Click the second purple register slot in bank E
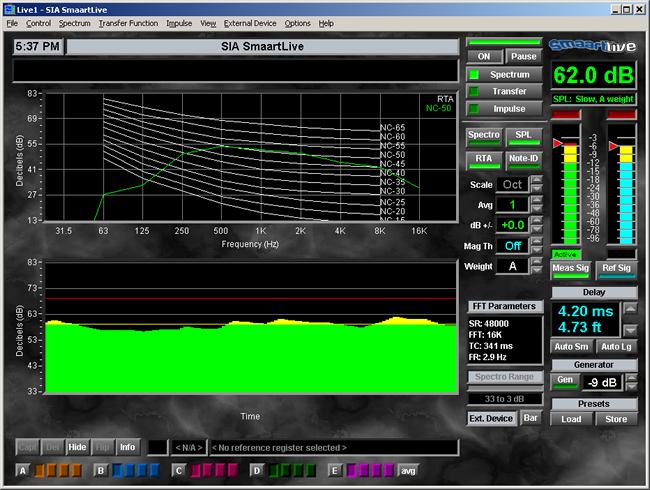Viewport: 650px width, 490px height. click(364, 471)
